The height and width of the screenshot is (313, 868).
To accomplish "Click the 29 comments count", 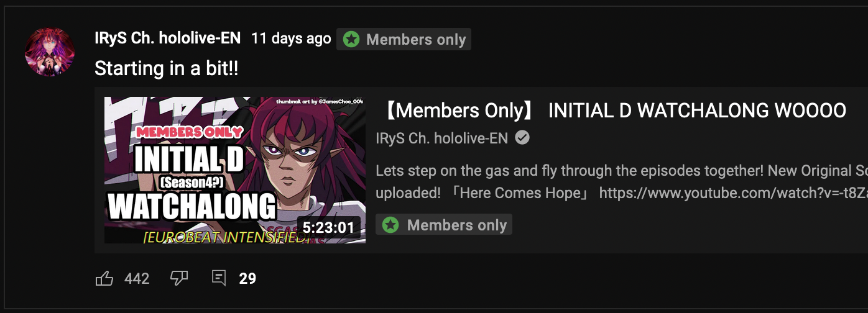I will tap(247, 279).
